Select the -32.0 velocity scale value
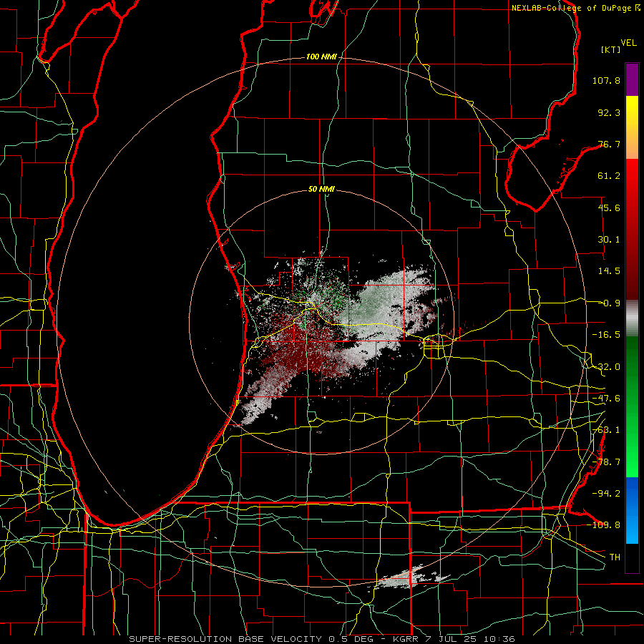644x644 pixels. coord(606,367)
